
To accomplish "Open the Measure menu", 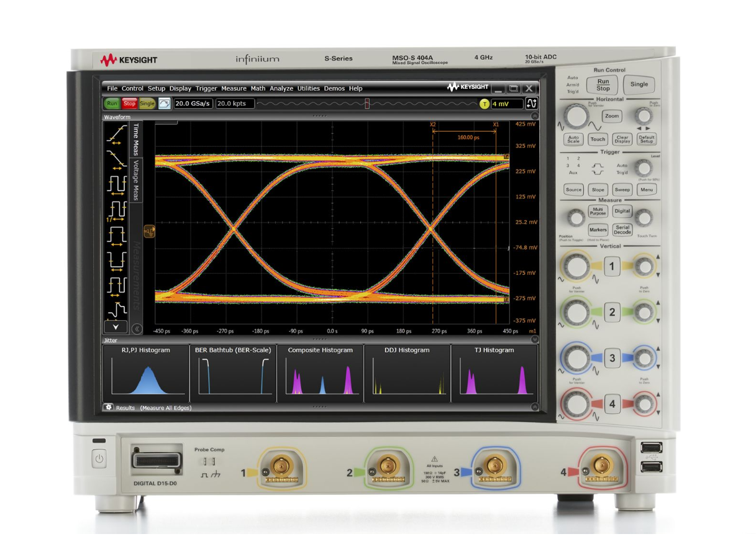I will [234, 88].
